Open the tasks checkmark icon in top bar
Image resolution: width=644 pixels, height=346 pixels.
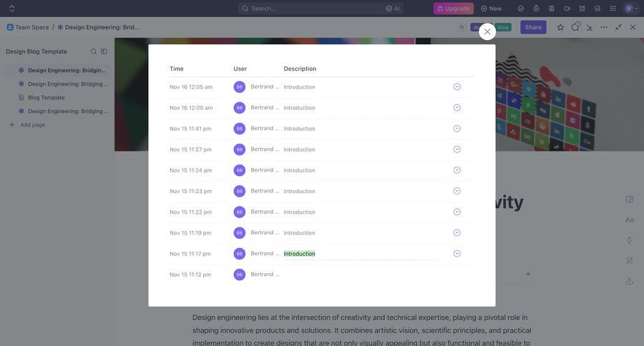[521, 8]
